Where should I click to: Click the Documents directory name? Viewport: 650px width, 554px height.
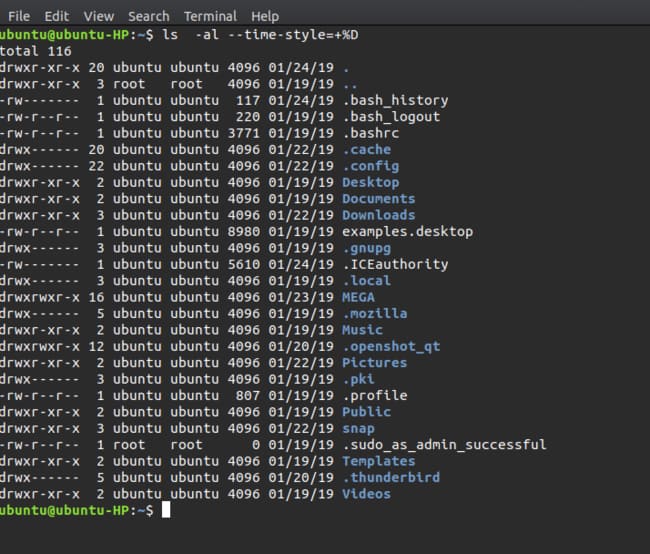coord(378,198)
